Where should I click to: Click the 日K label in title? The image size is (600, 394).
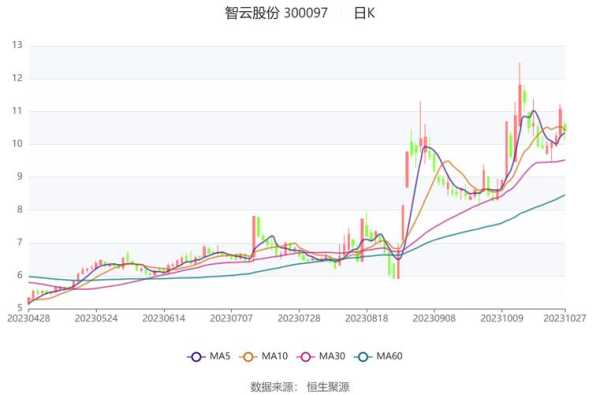point(364,13)
